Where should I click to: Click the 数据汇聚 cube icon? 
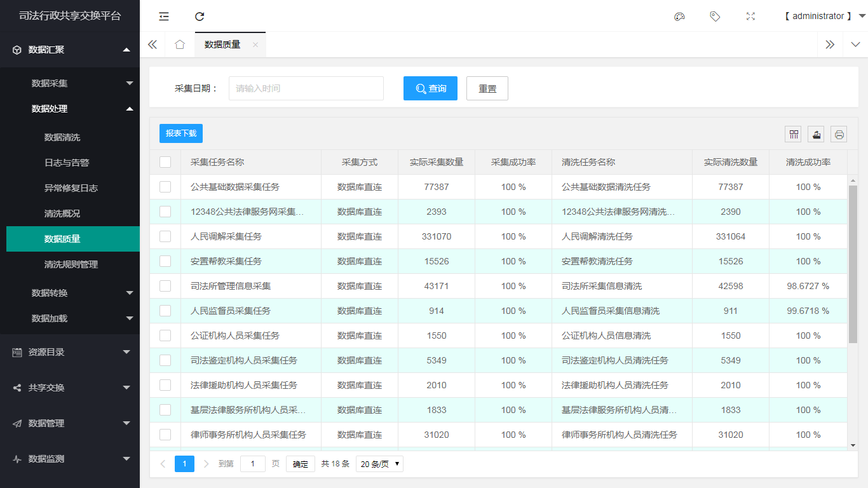click(x=17, y=50)
